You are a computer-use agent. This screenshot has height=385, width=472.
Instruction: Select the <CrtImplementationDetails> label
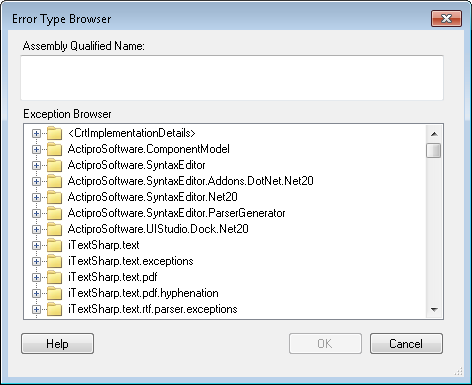click(x=132, y=133)
